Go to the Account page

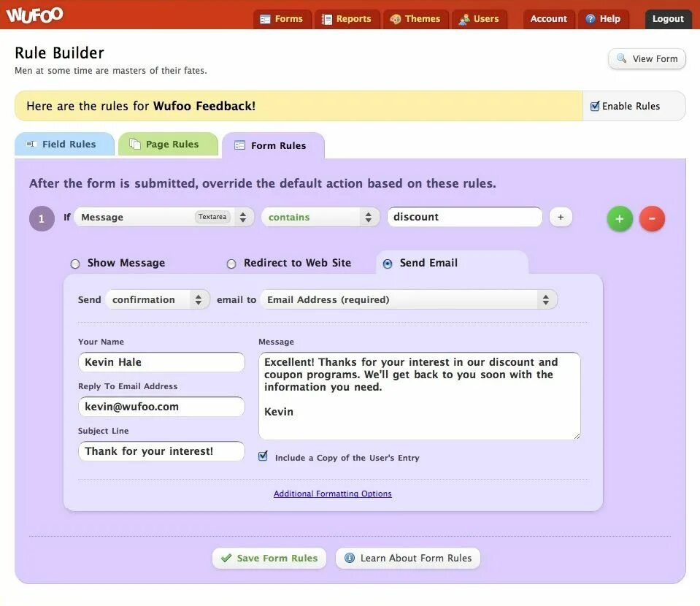(549, 19)
